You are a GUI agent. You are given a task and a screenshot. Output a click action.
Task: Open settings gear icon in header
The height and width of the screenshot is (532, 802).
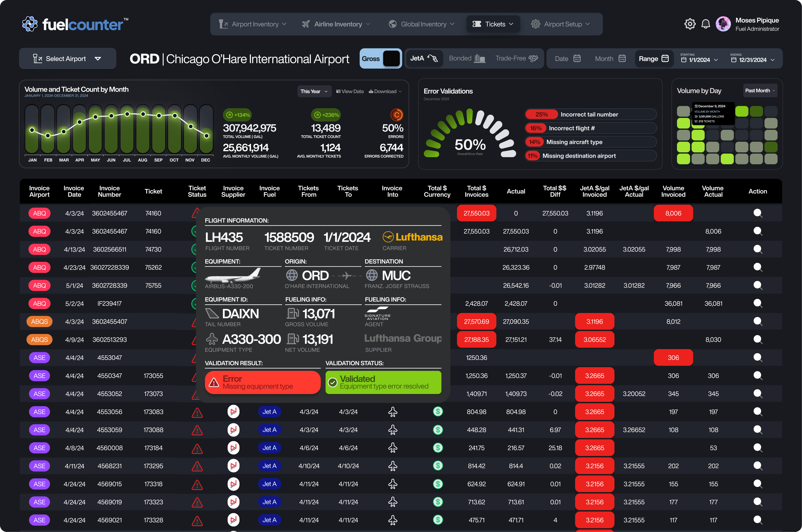coord(690,24)
